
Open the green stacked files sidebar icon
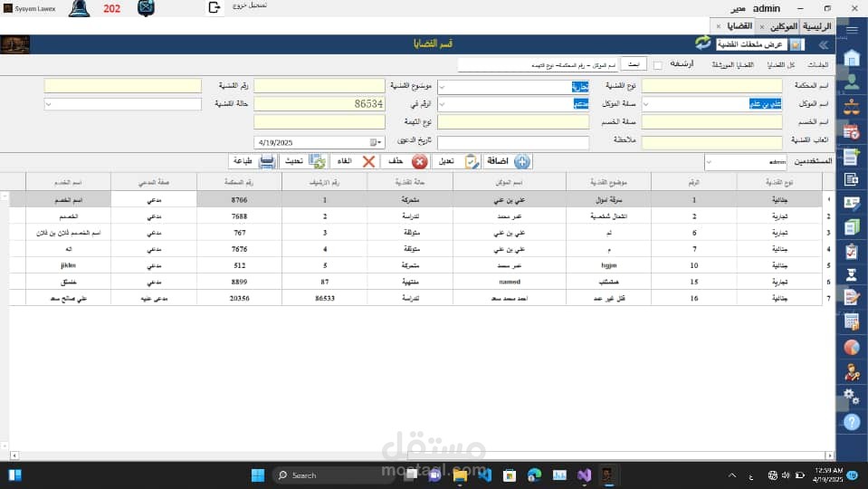click(852, 227)
